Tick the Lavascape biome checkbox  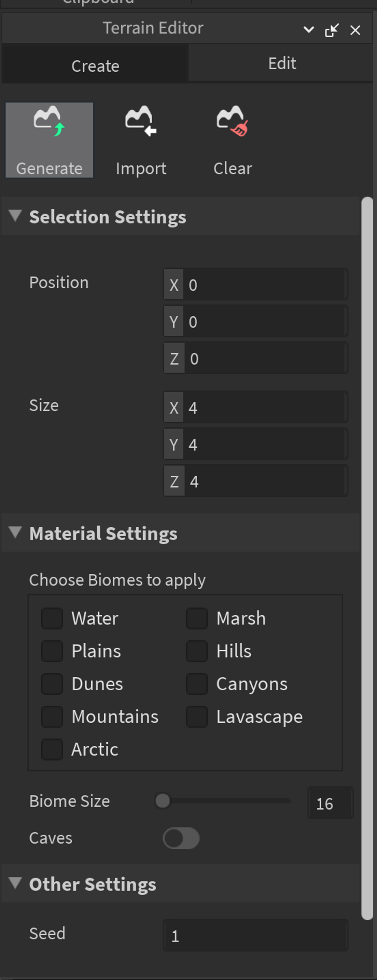point(197,717)
